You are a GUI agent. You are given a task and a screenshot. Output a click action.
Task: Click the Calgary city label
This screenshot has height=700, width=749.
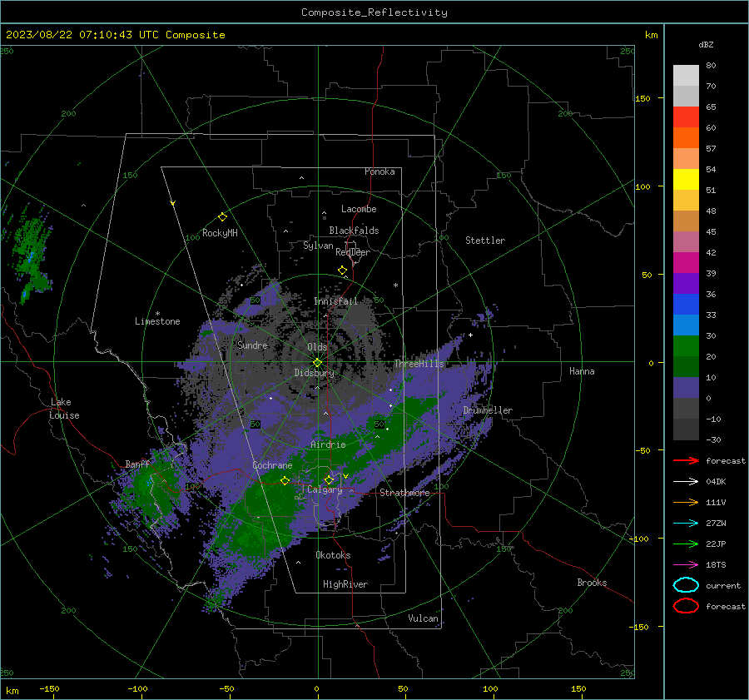(325, 489)
